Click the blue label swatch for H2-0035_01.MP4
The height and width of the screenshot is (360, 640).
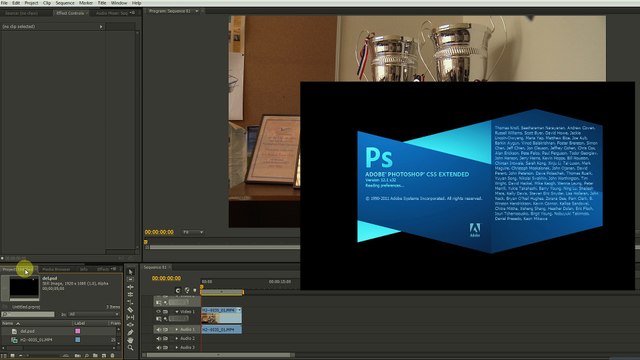click(x=78, y=340)
